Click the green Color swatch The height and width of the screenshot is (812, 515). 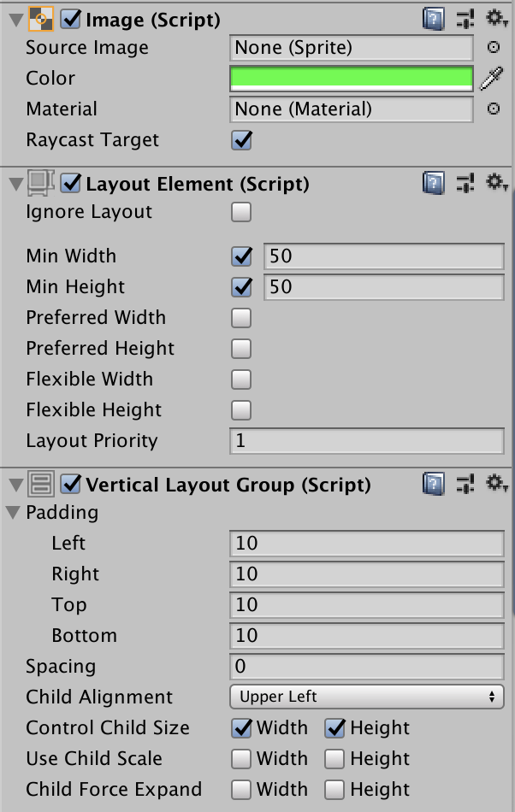352,79
